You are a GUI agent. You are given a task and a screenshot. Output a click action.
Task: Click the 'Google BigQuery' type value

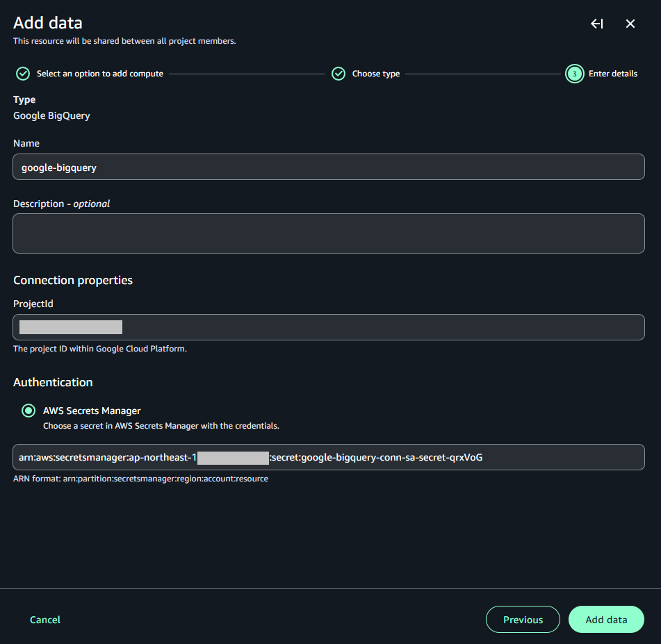click(51, 116)
